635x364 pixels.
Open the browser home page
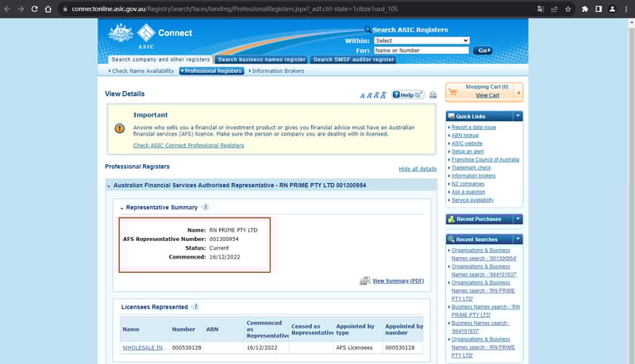(48, 9)
